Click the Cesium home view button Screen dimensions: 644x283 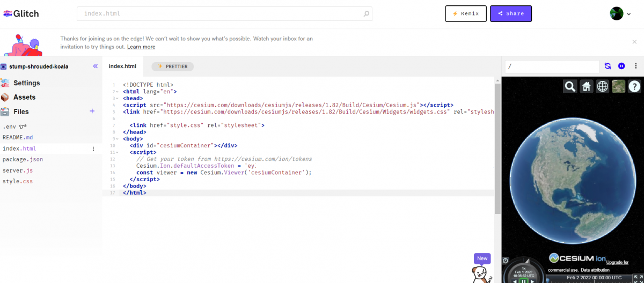pos(587,86)
